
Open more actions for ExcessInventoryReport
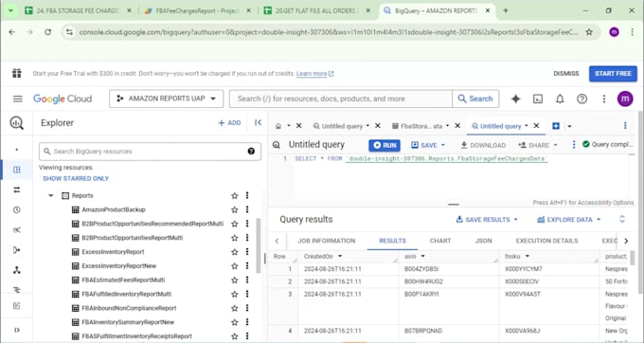coord(247,252)
